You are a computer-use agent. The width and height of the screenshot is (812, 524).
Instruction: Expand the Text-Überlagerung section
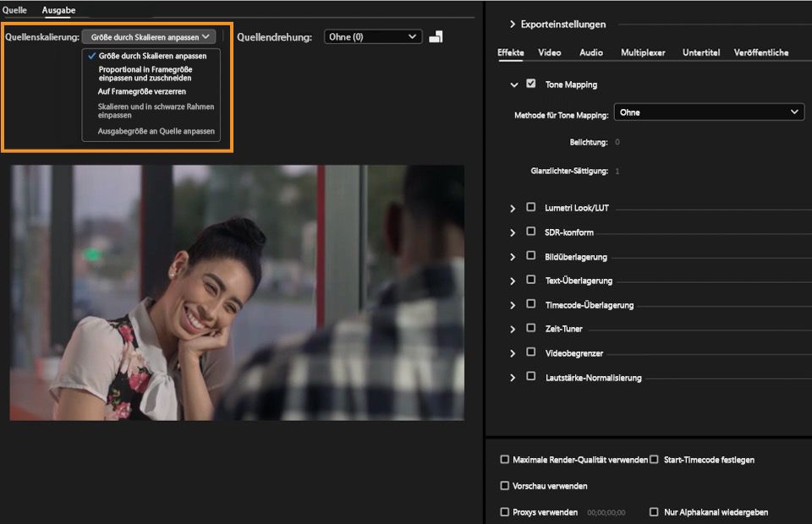513,281
